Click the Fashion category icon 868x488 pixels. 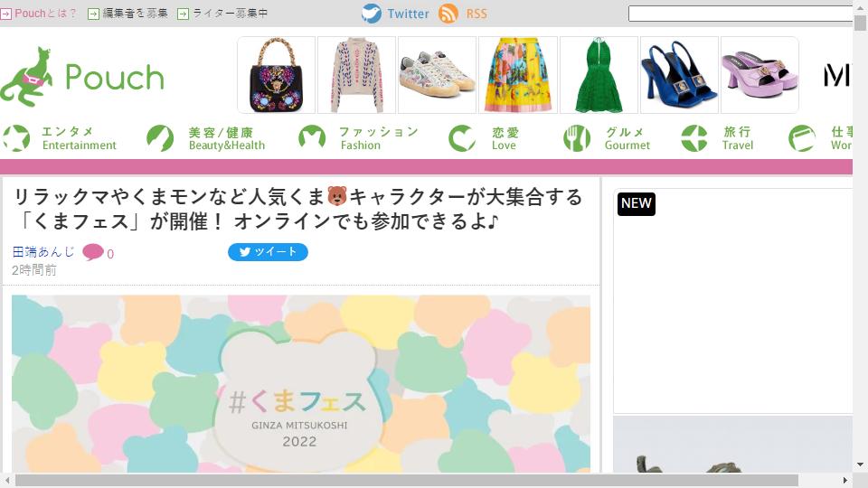tap(312, 137)
